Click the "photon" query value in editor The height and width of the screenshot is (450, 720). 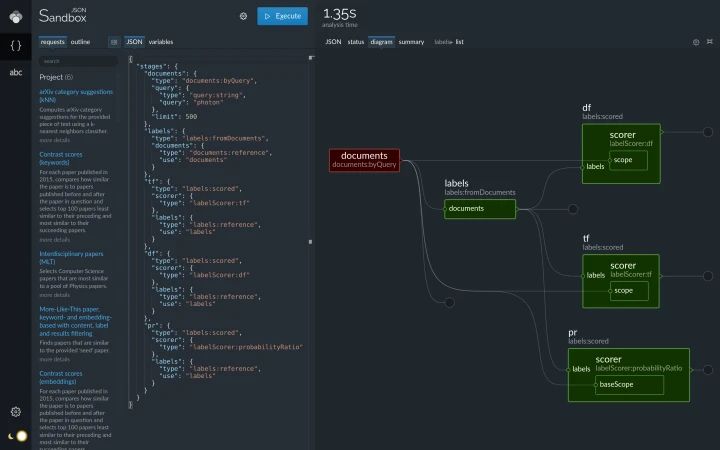tap(207, 102)
